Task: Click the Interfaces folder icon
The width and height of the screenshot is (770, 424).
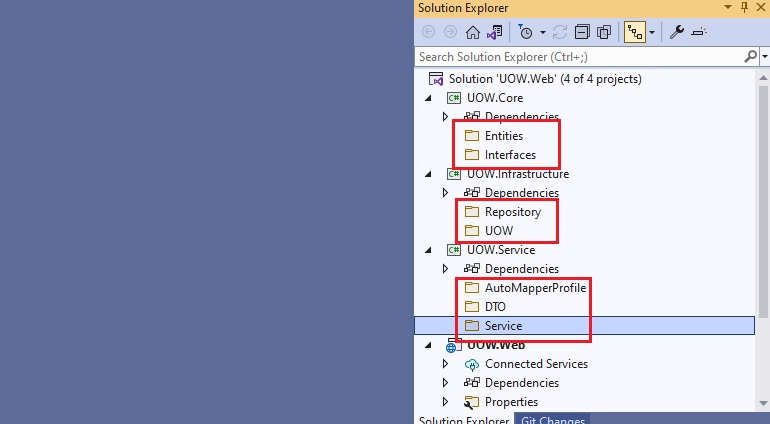Action: [x=472, y=155]
